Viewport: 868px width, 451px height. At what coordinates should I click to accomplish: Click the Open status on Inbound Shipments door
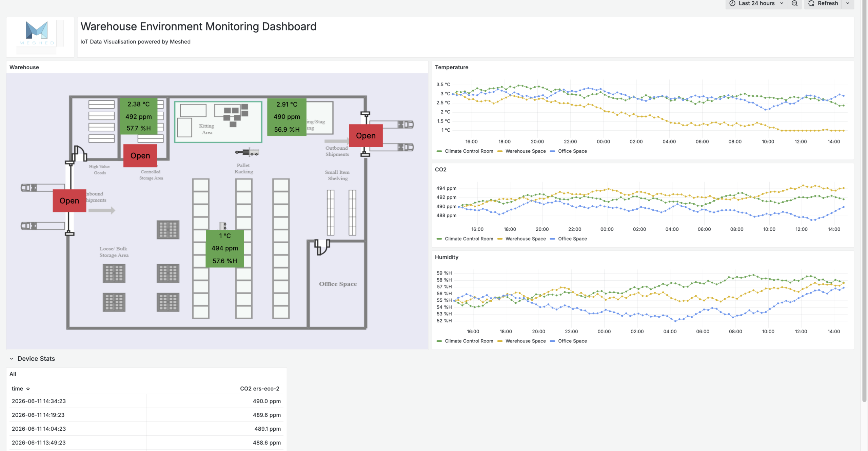(x=70, y=201)
